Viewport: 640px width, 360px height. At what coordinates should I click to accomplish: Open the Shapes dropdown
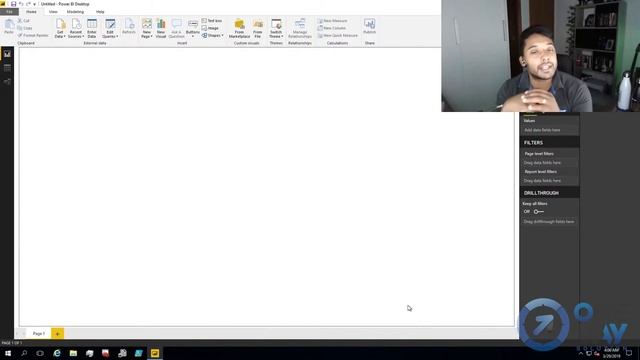coord(213,36)
